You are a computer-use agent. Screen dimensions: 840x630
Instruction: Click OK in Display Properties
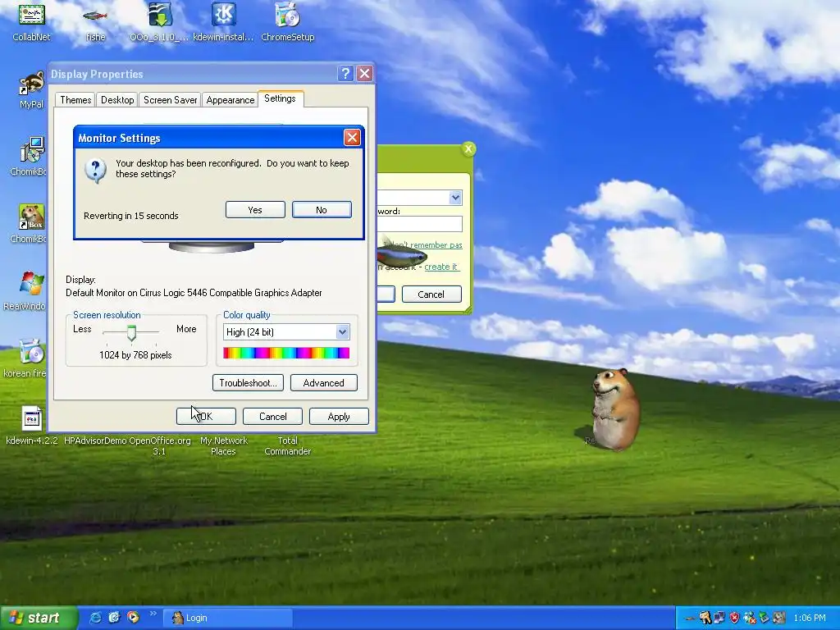click(x=206, y=417)
